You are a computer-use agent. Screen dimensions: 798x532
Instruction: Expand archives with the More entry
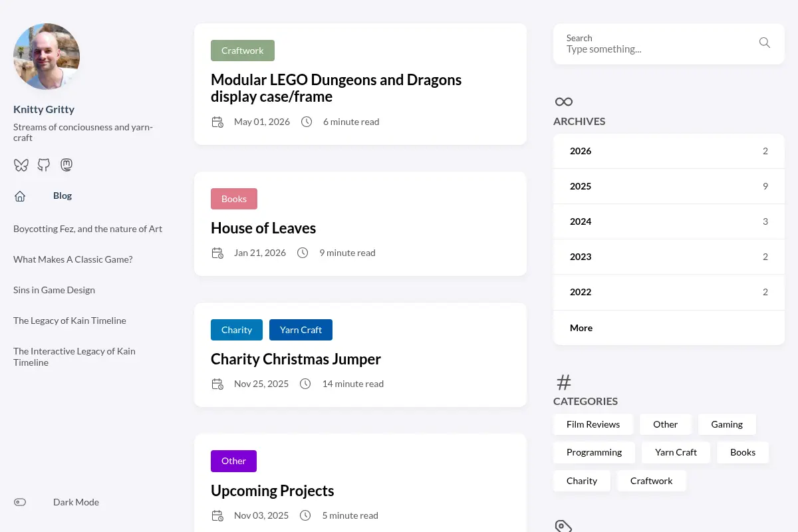click(x=669, y=328)
